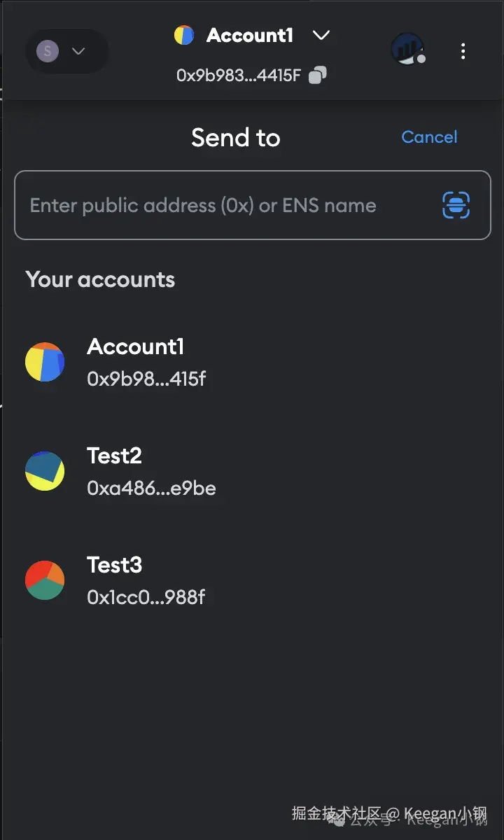The width and height of the screenshot is (504, 840).
Task: Click the Test2 account avatar
Action: coord(45,471)
